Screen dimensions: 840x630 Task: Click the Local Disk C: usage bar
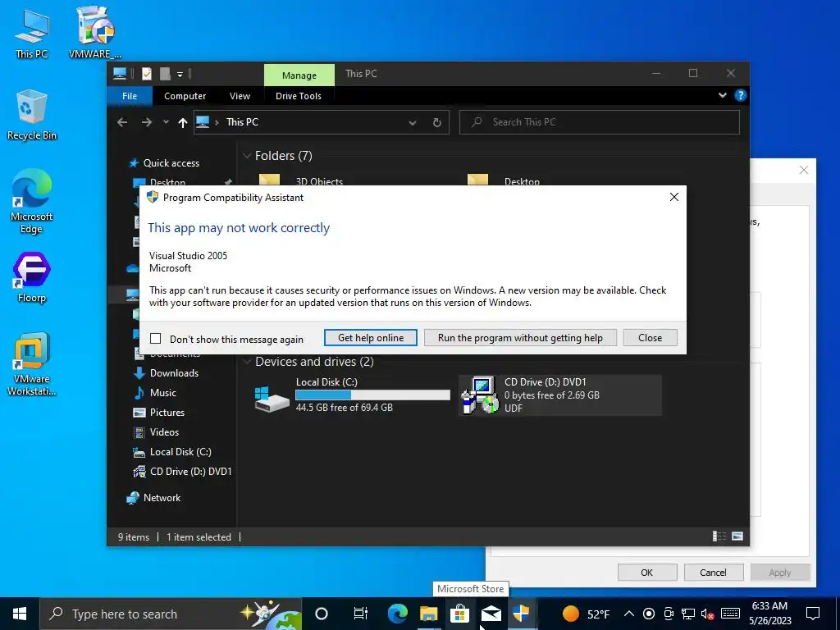373,395
